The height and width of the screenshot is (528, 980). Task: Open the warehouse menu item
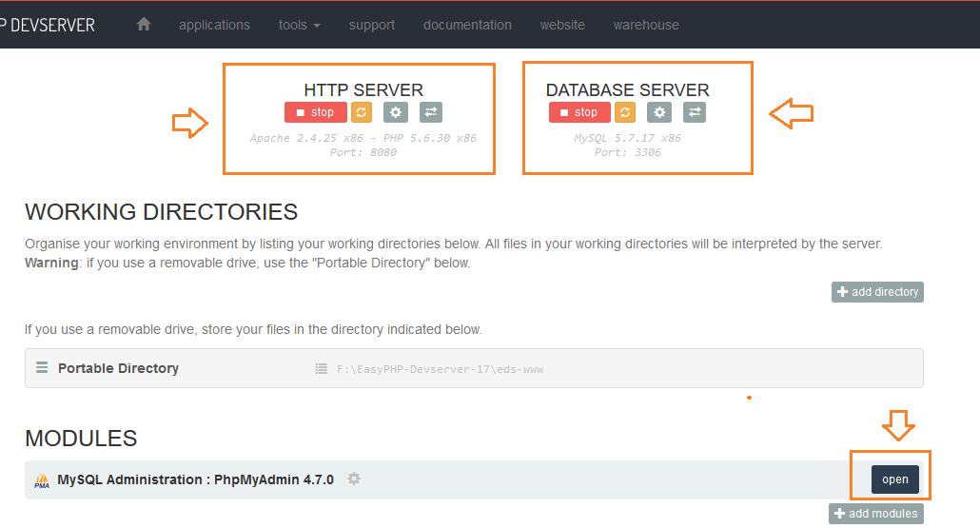point(646,25)
